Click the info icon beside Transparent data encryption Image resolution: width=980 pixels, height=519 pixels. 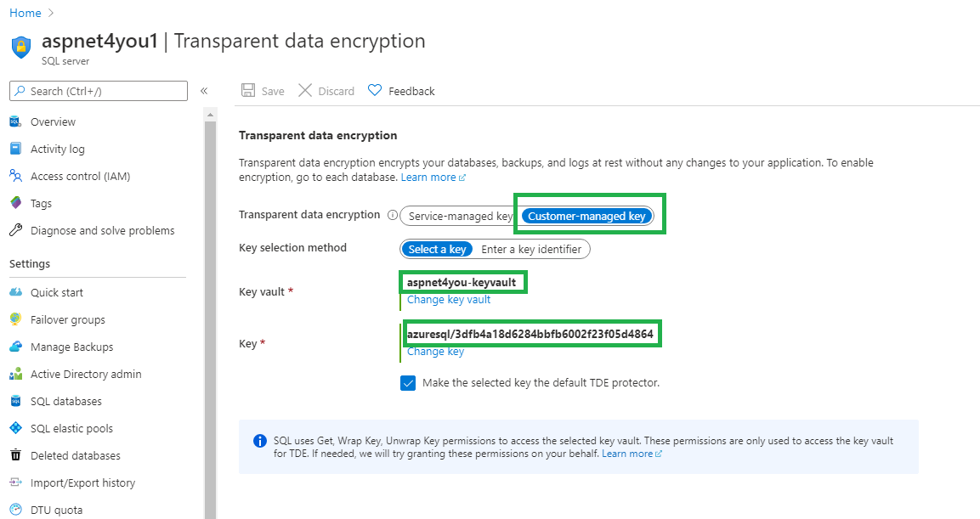pyautogui.click(x=393, y=215)
